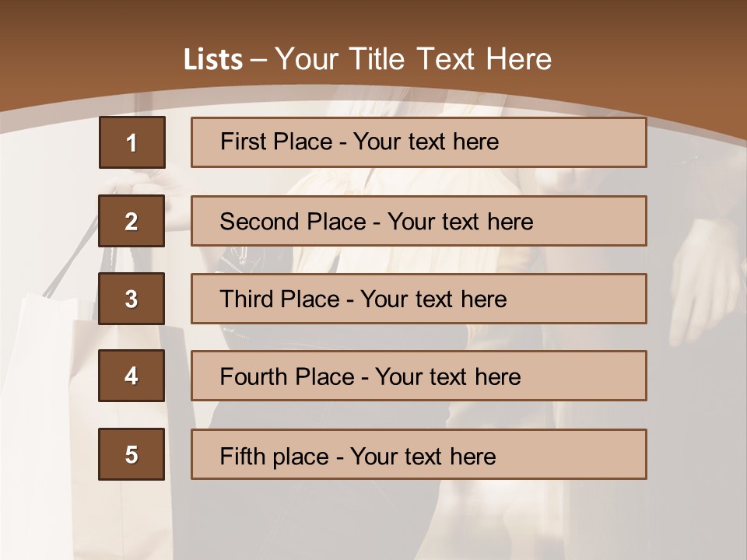Select the number 2 box
Image resolution: width=747 pixels, height=560 pixels.
[132, 221]
